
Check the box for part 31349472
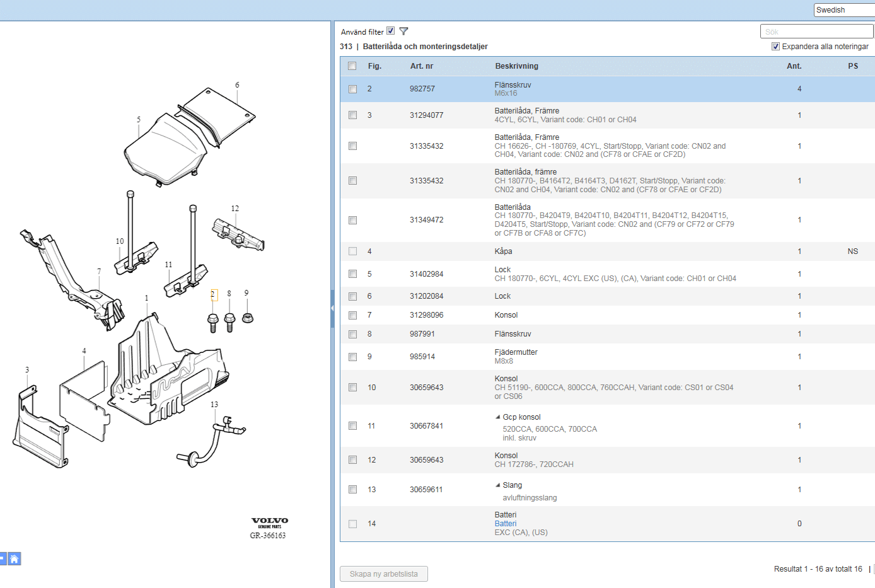click(x=352, y=220)
